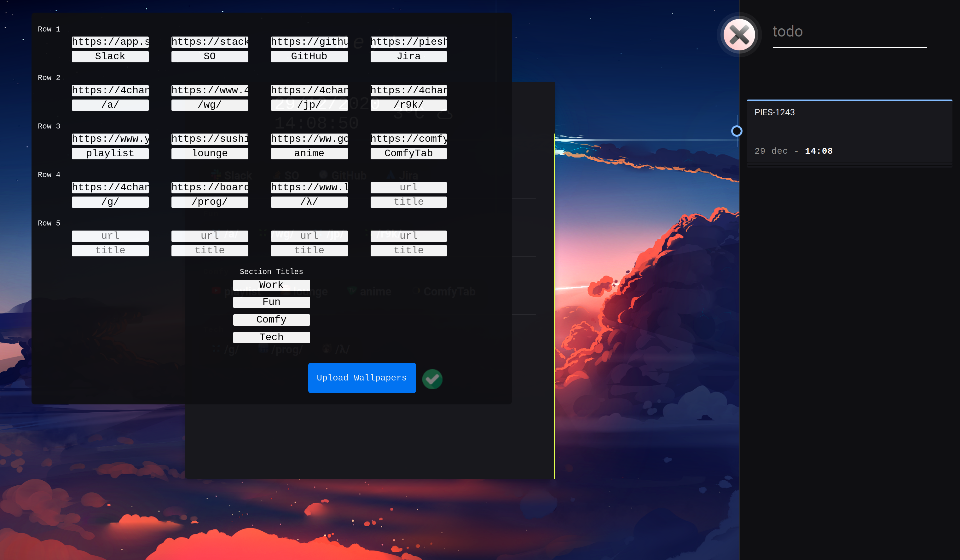Select the SO shortcut icon
960x560 pixels.
[277, 175]
